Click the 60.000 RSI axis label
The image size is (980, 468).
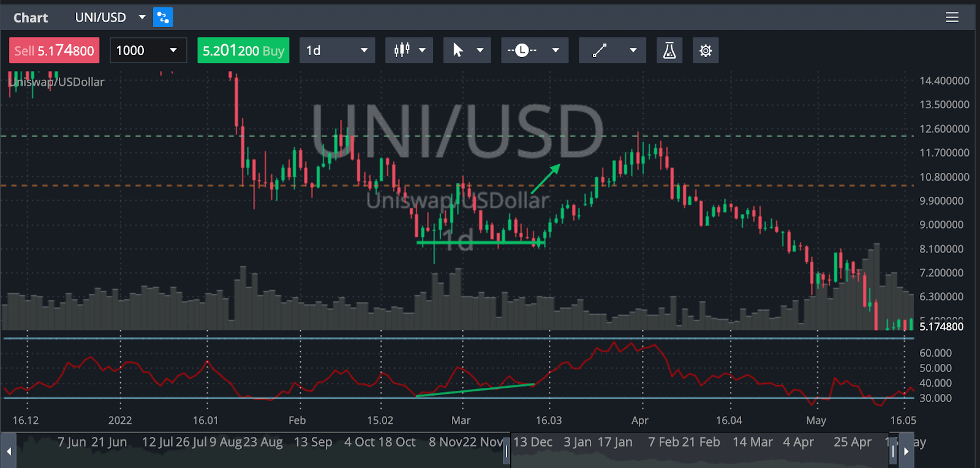pos(935,353)
